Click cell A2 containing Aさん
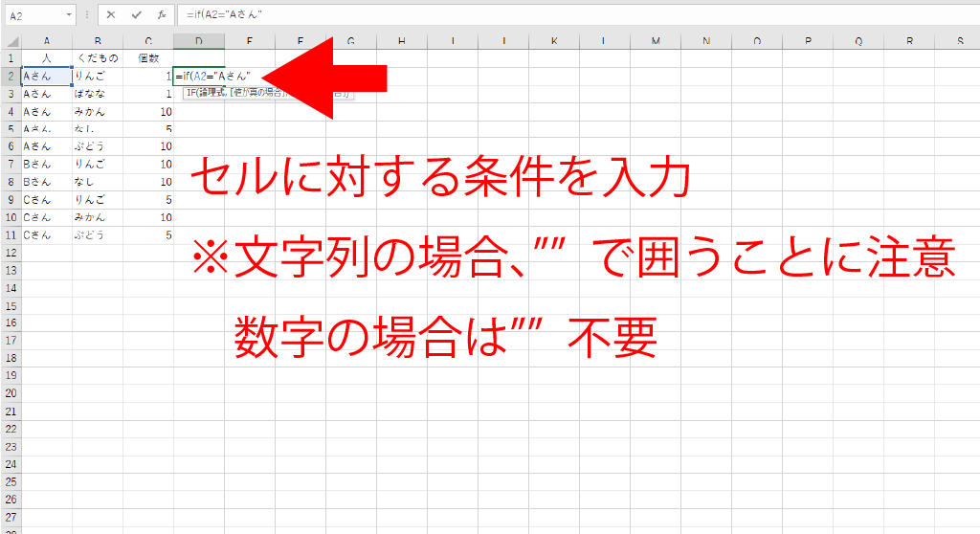Screen dimensions: 980x534 click(47, 76)
